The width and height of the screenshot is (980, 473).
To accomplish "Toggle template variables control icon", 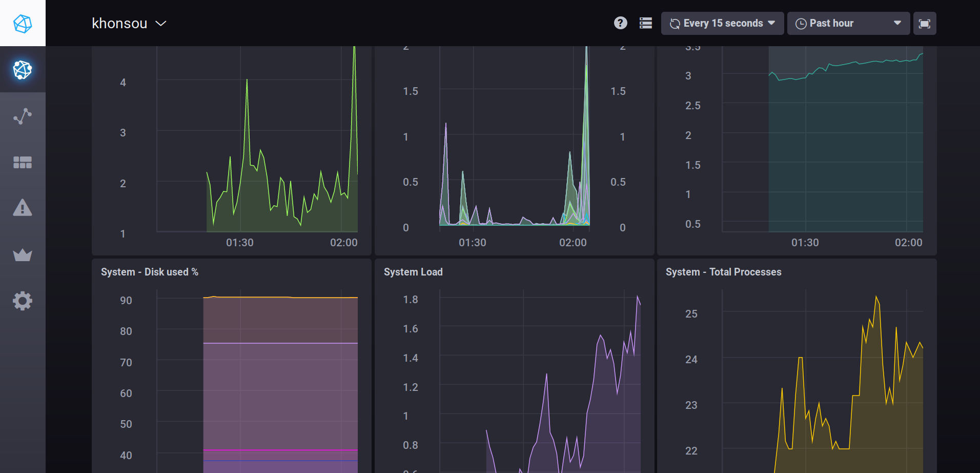I will coord(646,23).
